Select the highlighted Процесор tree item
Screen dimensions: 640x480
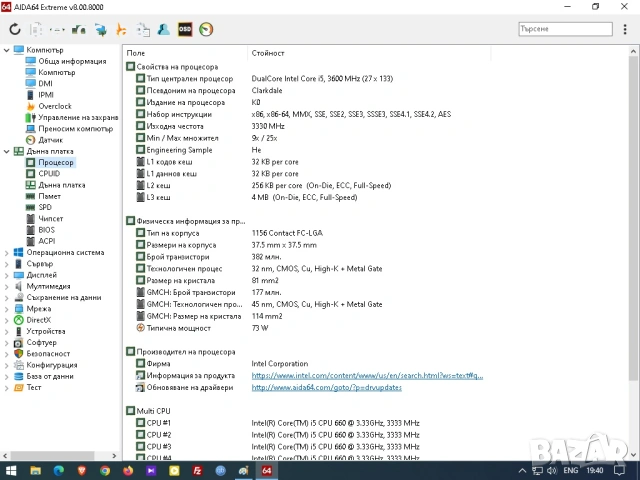(x=56, y=162)
